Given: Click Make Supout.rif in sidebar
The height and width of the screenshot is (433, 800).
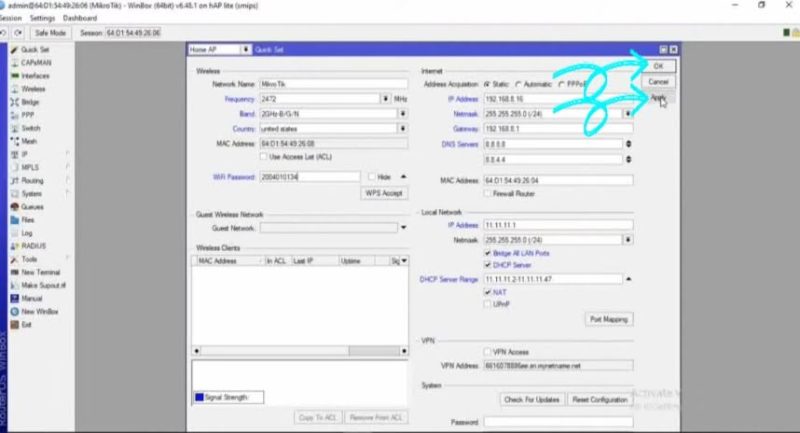Looking at the screenshot, I should [x=38, y=285].
